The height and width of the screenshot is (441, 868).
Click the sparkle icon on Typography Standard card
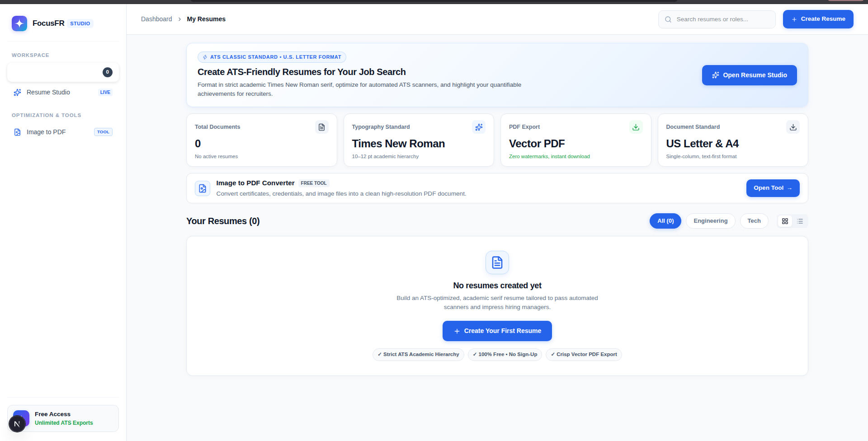479,127
